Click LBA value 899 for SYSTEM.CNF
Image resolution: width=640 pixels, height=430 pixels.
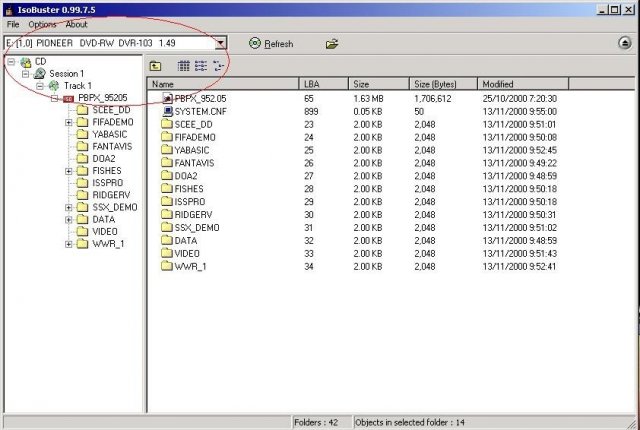(311, 111)
